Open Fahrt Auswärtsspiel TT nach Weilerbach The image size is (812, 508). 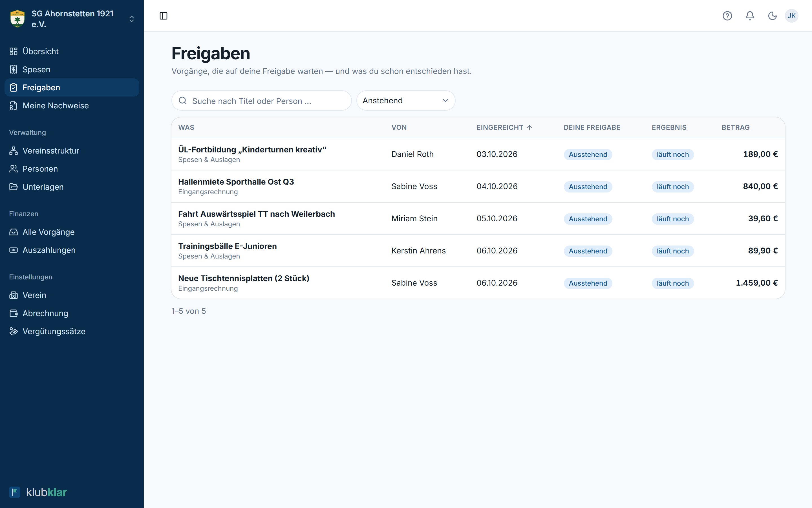pyautogui.click(x=256, y=214)
